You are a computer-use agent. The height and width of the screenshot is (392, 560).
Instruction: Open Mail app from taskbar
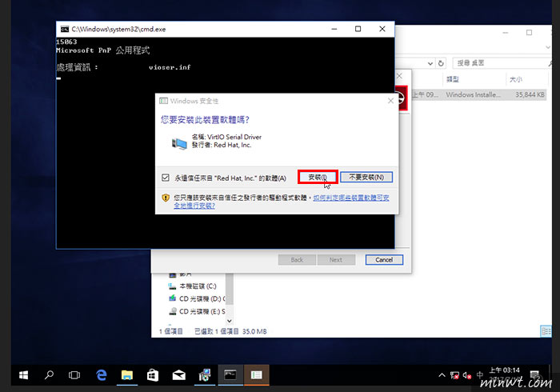[178, 375]
